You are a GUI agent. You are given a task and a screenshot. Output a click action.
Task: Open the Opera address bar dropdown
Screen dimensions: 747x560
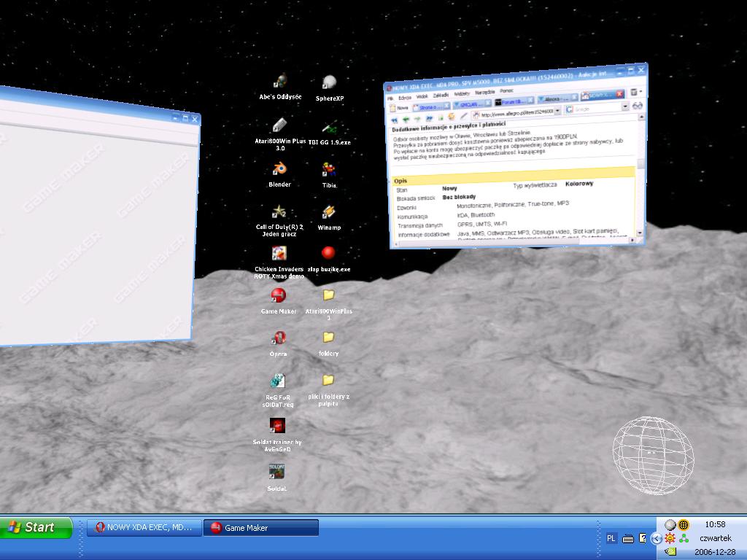(558, 111)
